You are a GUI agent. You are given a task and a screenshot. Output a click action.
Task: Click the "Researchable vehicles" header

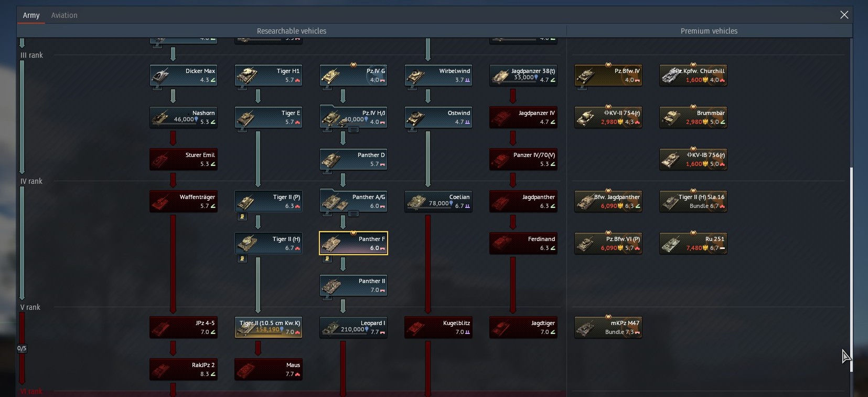[x=292, y=31]
